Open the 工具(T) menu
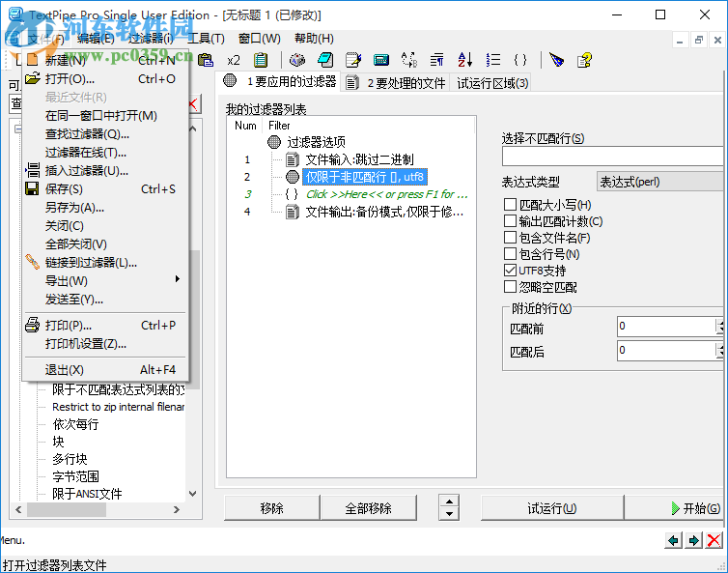 [x=206, y=39]
